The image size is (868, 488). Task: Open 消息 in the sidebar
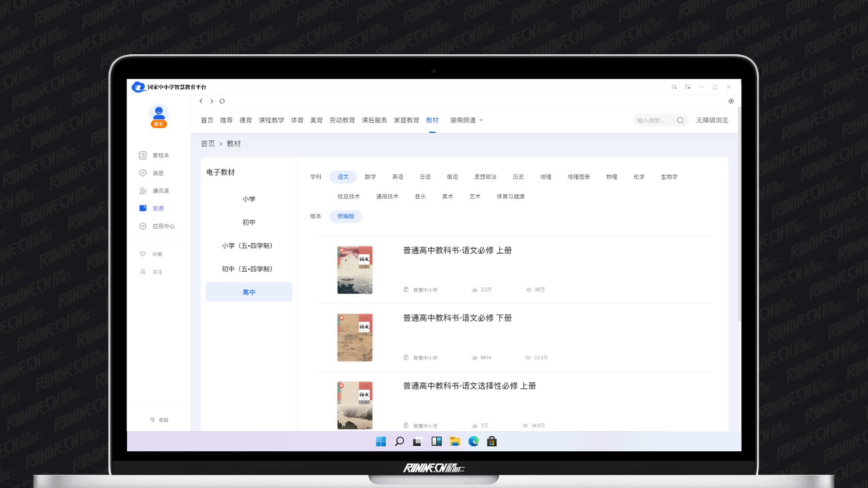tap(157, 173)
